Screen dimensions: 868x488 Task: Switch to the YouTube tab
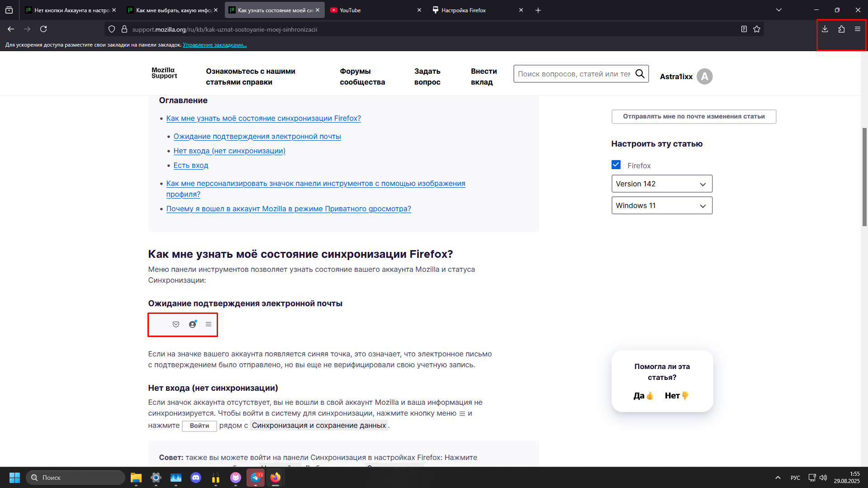[375, 10]
